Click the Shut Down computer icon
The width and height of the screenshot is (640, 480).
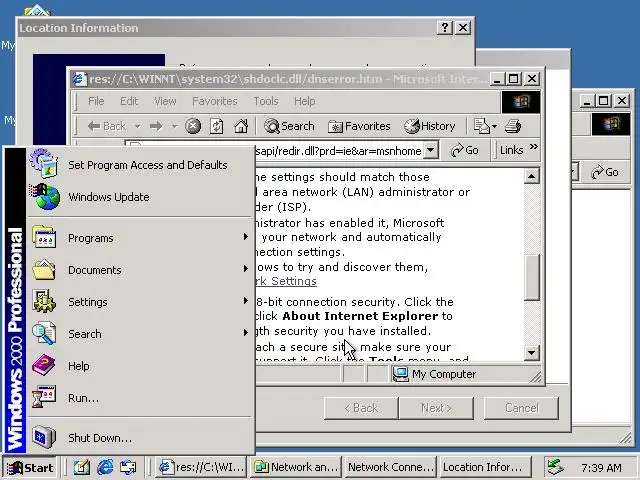[44, 437]
